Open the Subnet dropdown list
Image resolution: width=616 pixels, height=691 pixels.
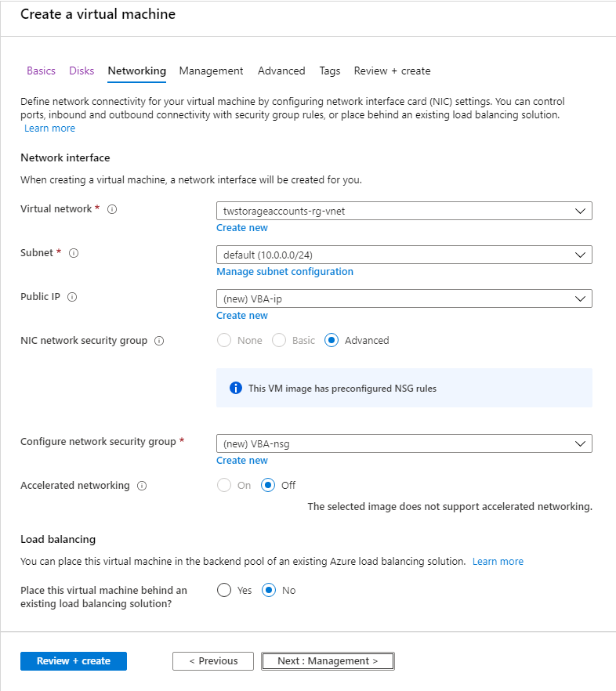click(x=404, y=255)
